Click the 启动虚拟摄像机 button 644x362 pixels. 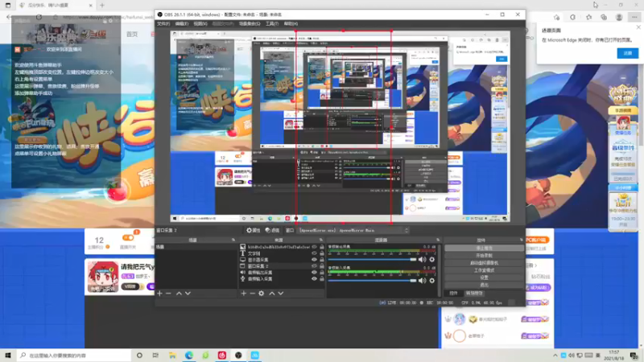click(x=484, y=263)
